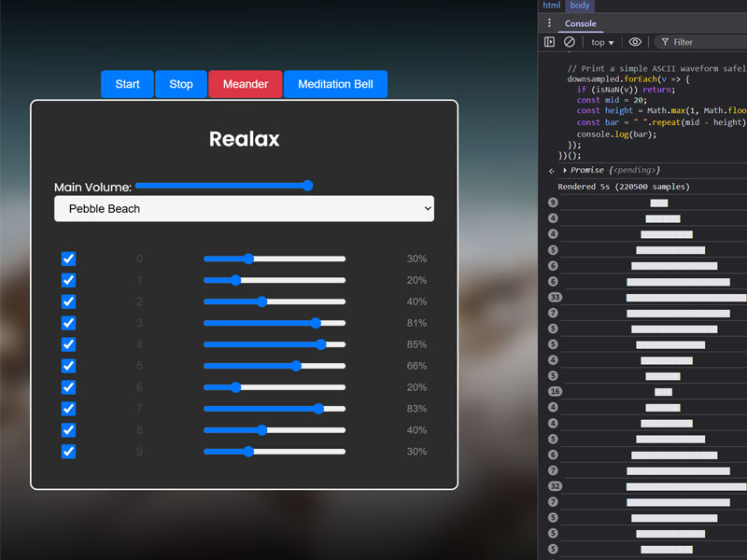Switch to the Console tab
This screenshot has height=560, width=747.
581,22
